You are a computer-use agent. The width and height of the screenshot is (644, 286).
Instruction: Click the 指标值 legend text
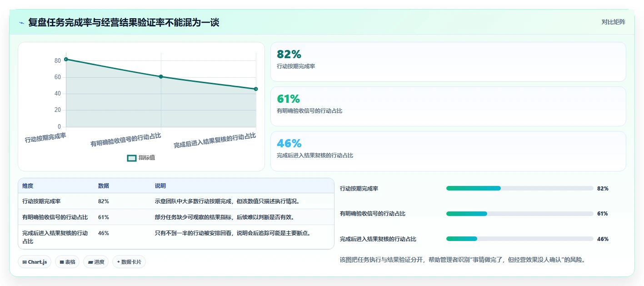point(147,158)
